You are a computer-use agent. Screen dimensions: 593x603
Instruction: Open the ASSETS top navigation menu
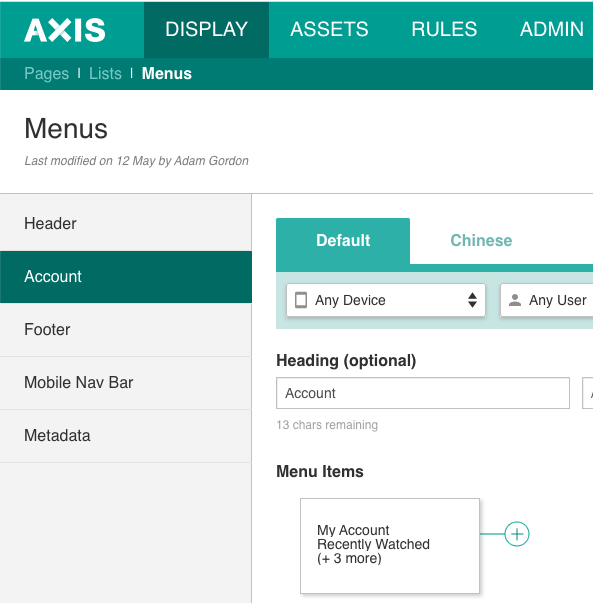[x=329, y=29]
